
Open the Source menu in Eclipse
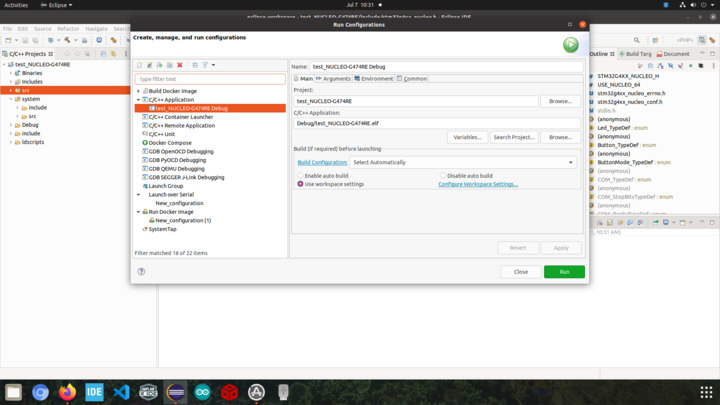click(x=42, y=29)
